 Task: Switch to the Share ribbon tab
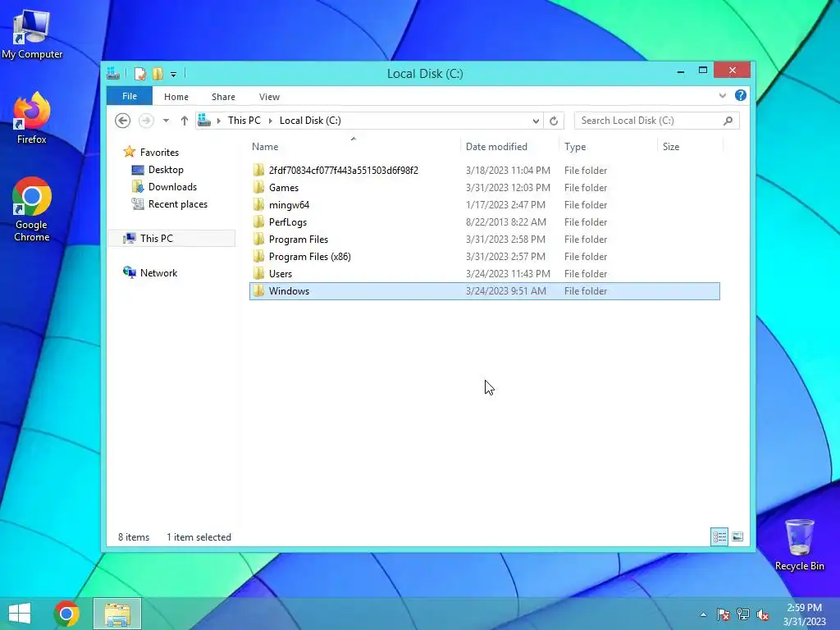223,97
